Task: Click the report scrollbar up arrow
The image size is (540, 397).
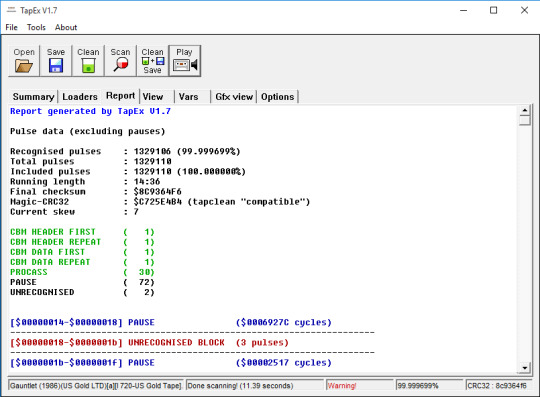Action: 525,111
